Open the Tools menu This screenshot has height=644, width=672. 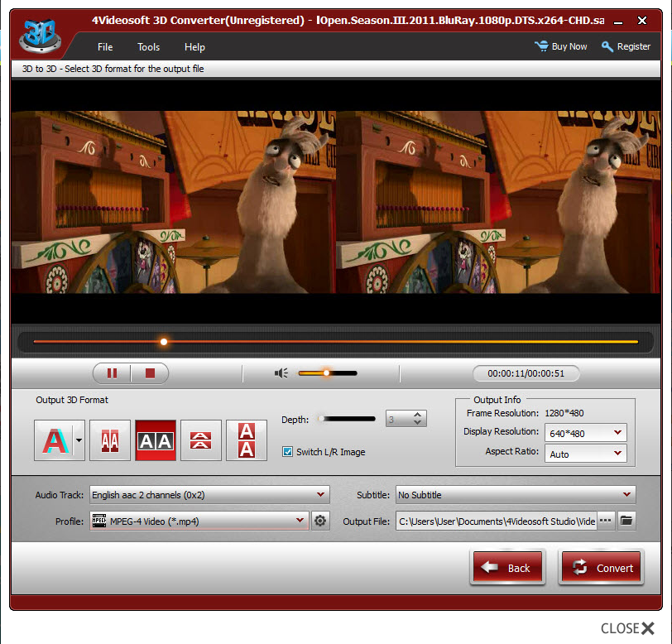pyautogui.click(x=148, y=47)
